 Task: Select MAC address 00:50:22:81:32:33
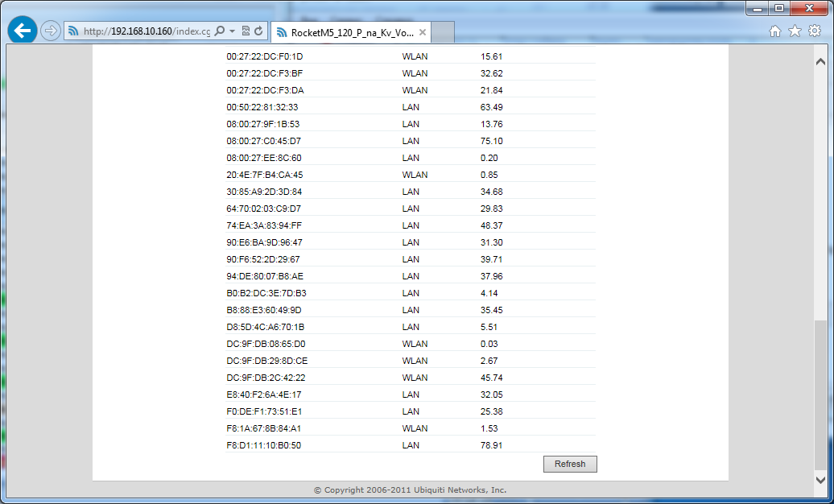tap(262, 108)
